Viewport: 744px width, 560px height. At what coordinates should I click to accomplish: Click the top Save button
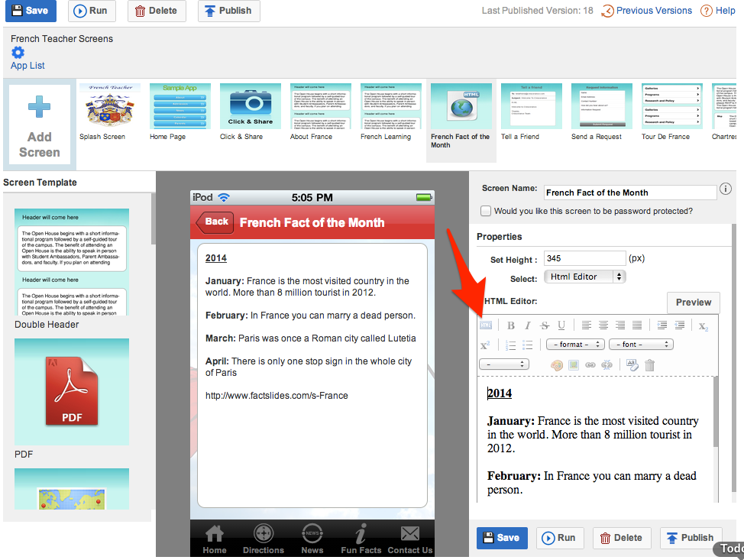(31, 11)
